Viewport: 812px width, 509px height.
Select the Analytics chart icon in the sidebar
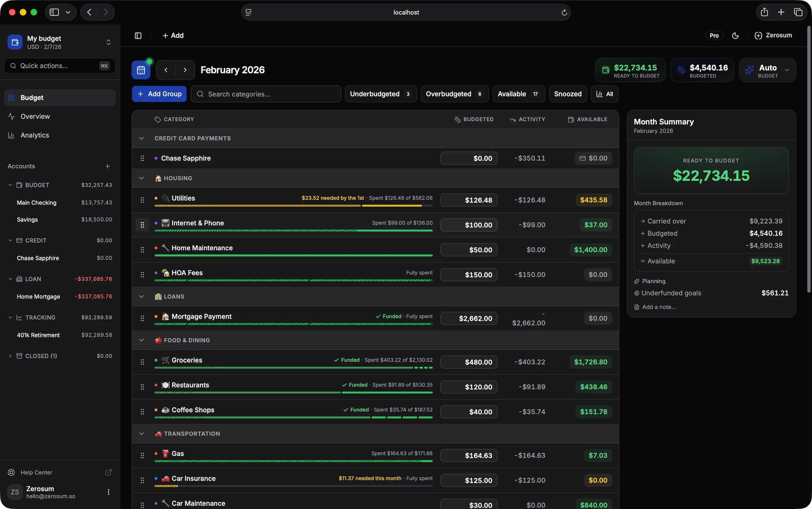point(11,135)
